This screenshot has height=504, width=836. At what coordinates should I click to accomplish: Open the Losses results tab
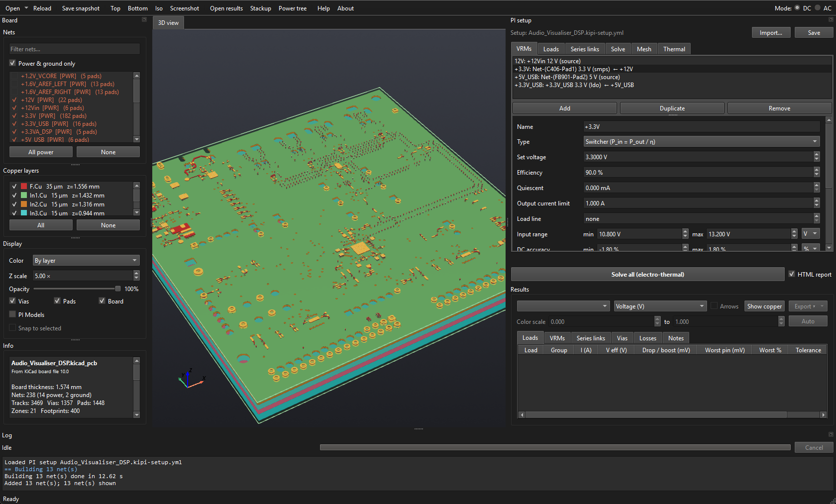647,338
